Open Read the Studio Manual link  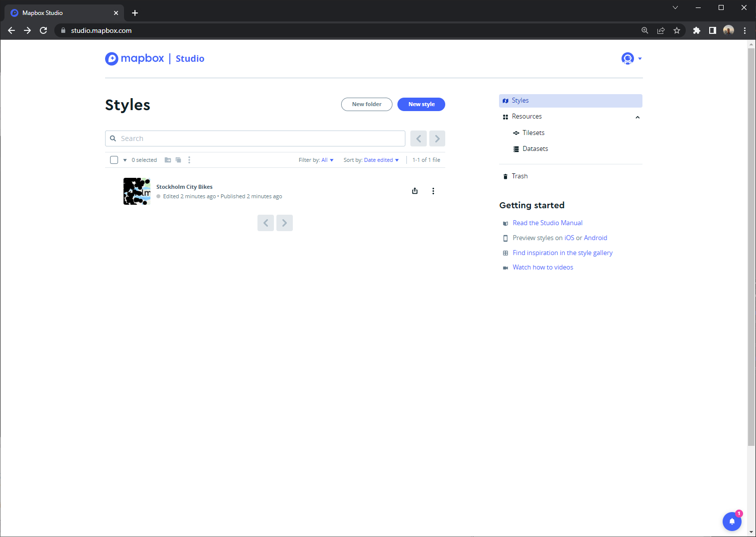pyautogui.click(x=547, y=223)
